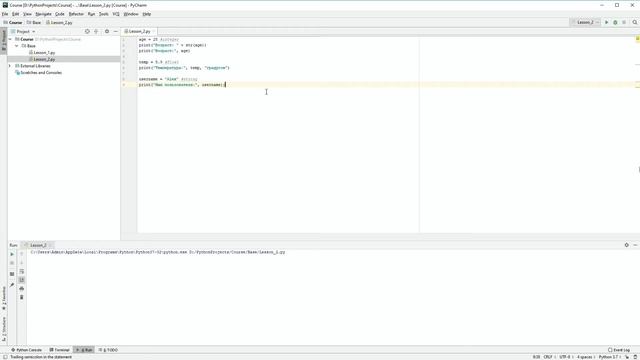Open the Code menu
The width and height of the screenshot is (640, 360).
[60, 14]
